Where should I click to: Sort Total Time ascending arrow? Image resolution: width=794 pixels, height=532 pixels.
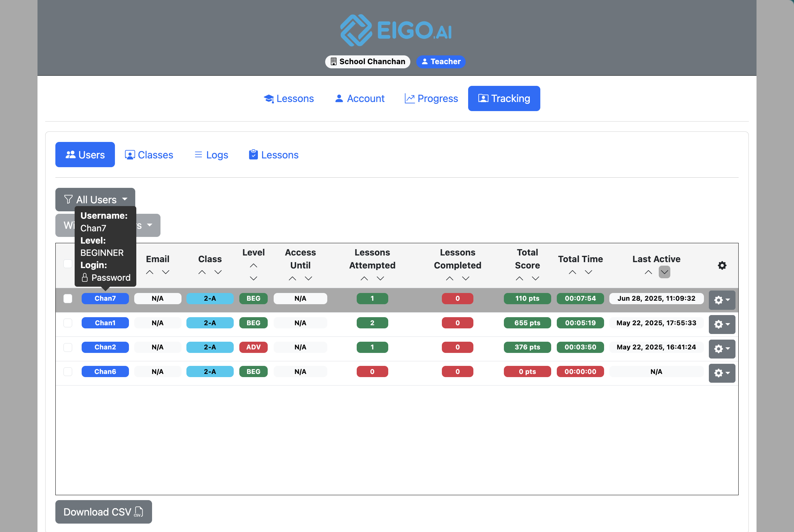click(572, 272)
